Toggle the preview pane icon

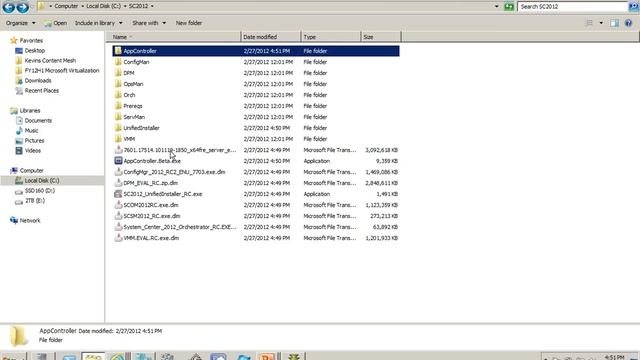coord(614,23)
